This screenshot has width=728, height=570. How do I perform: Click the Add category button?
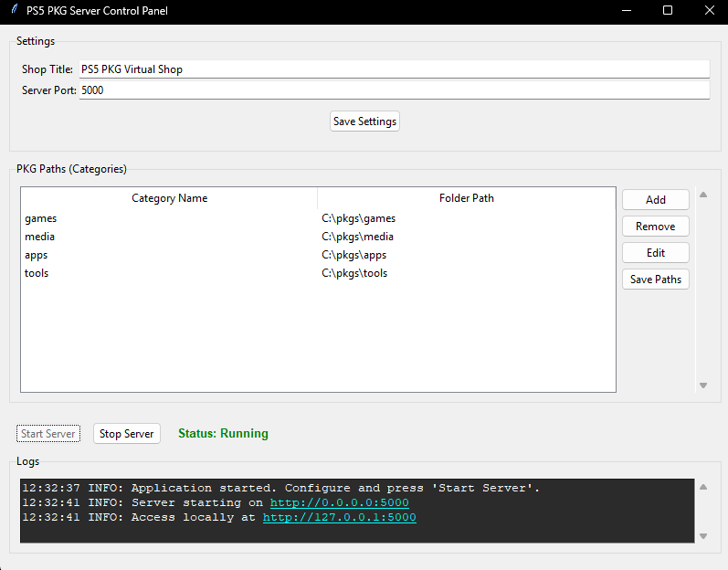click(655, 200)
